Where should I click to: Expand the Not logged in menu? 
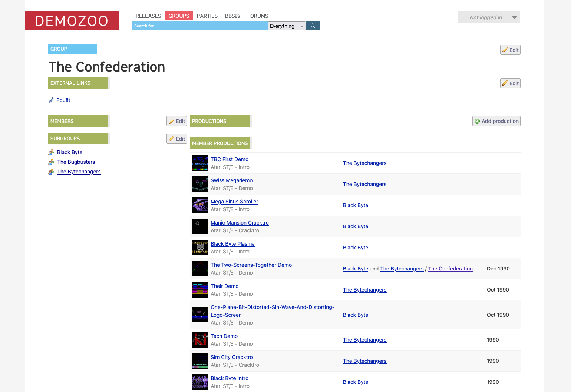click(x=488, y=17)
